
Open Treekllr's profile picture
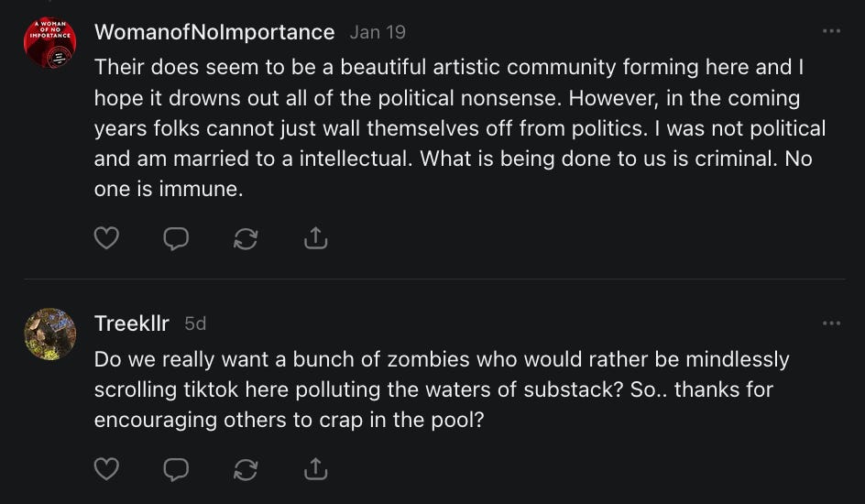(x=49, y=334)
